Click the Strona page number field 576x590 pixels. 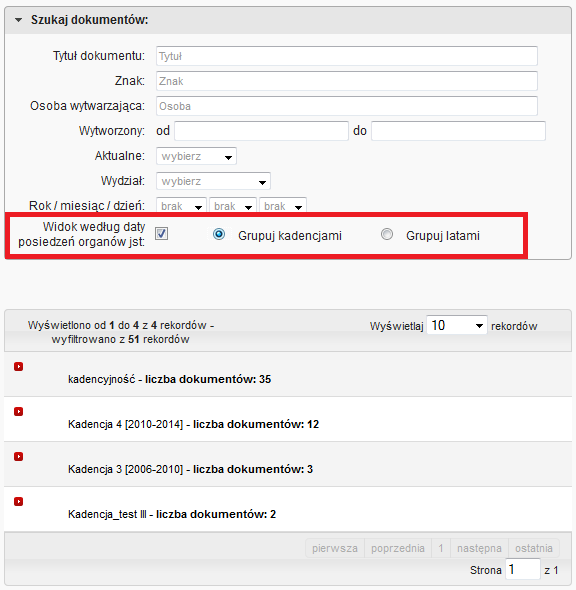[x=523, y=569]
